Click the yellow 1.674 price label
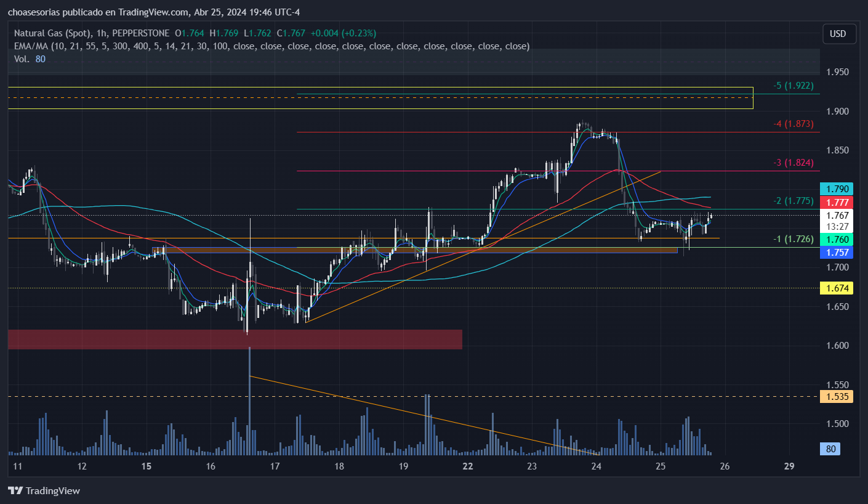This screenshot has width=868, height=504. [837, 288]
